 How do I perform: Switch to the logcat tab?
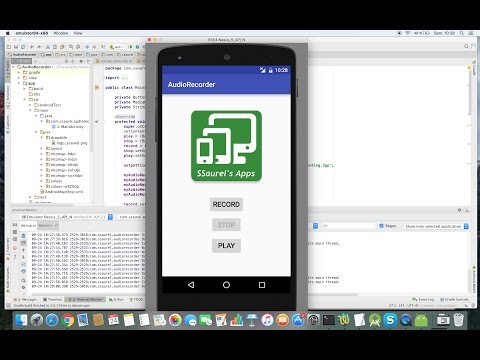[x=28, y=226]
